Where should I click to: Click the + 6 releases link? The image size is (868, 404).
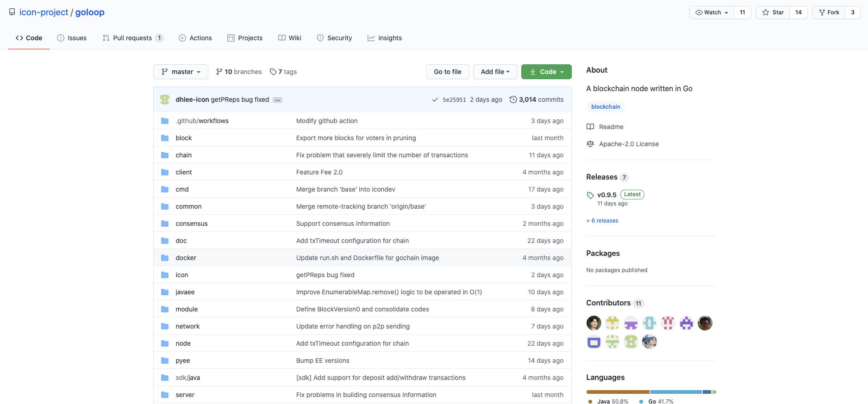602,221
